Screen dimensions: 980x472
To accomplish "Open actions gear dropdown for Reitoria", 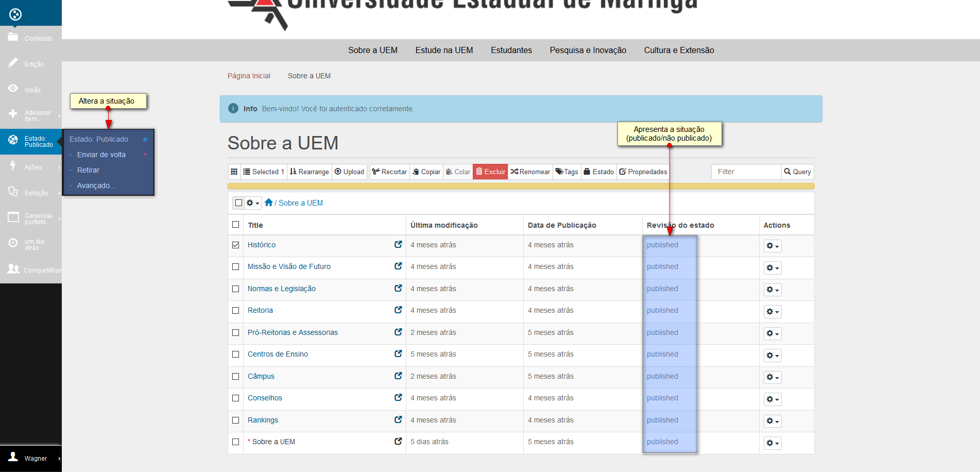I will pos(772,312).
